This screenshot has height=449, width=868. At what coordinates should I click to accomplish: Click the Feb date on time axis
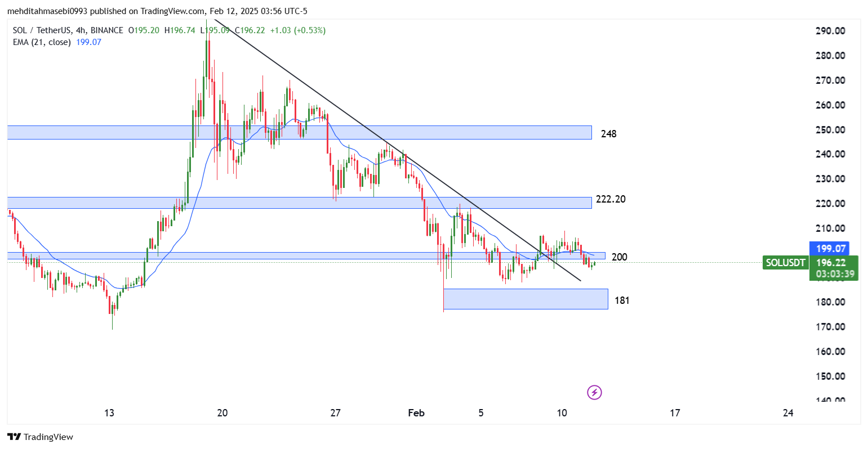pyautogui.click(x=416, y=413)
